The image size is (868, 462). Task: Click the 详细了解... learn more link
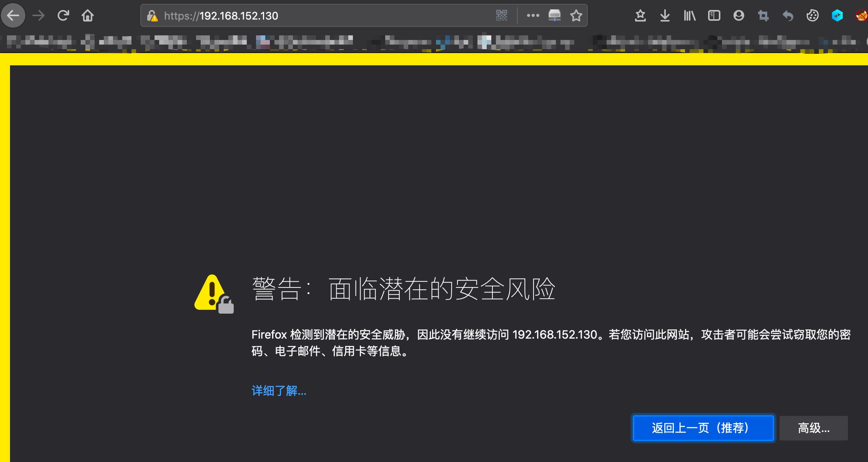coord(279,391)
